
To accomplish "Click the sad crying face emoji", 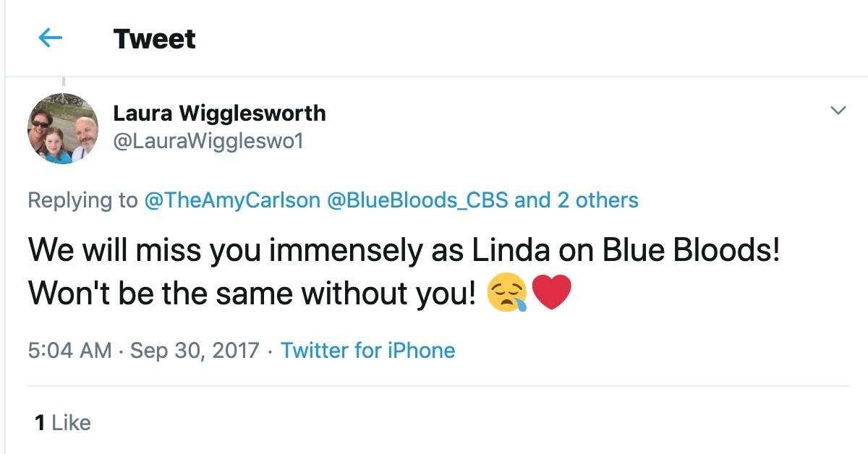I will click(x=506, y=294).
